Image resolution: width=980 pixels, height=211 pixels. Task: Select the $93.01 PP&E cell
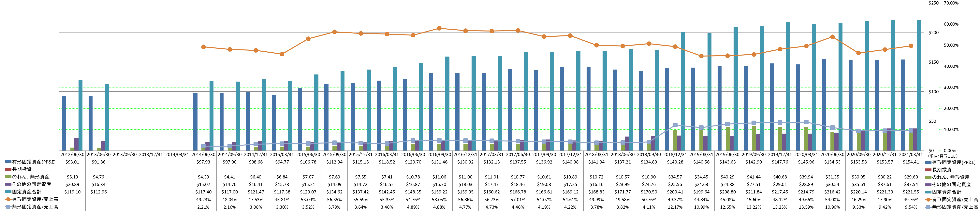(x=72, y=162)
